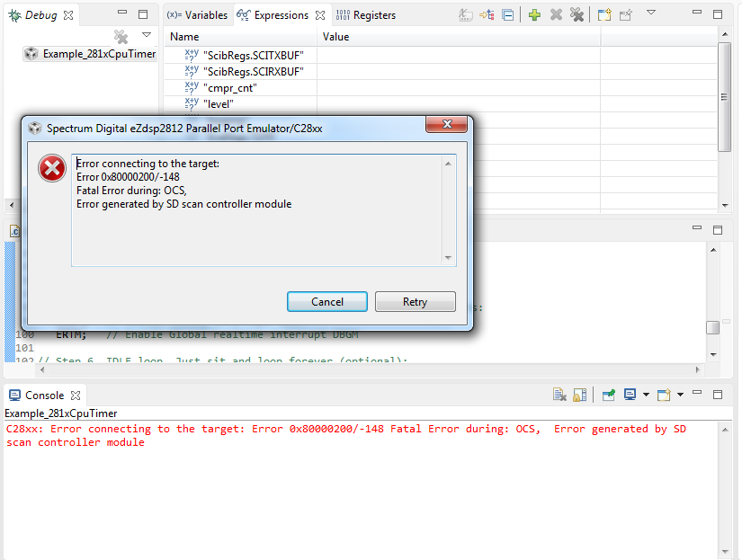Close the Expressions tab with its X
Screen dimensions: 742x560
pyautogui.click(x=320, y=15)
